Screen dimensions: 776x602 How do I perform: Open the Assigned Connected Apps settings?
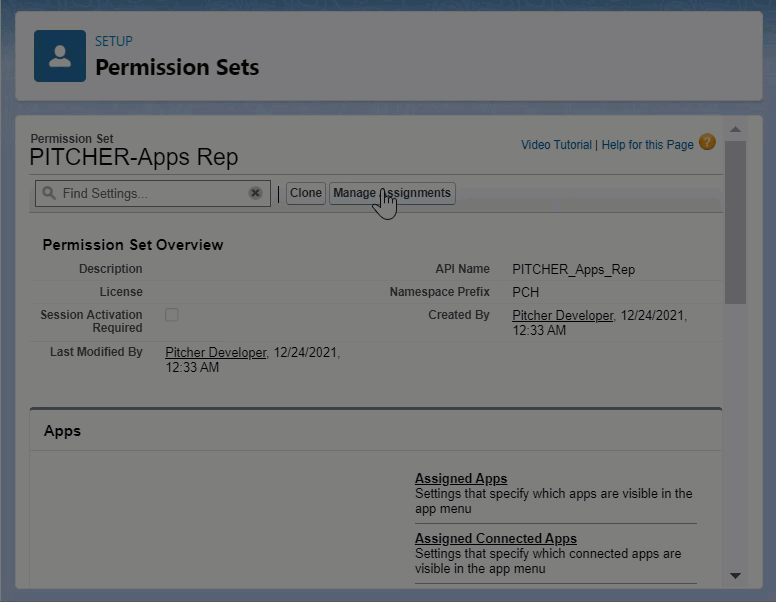495,539
